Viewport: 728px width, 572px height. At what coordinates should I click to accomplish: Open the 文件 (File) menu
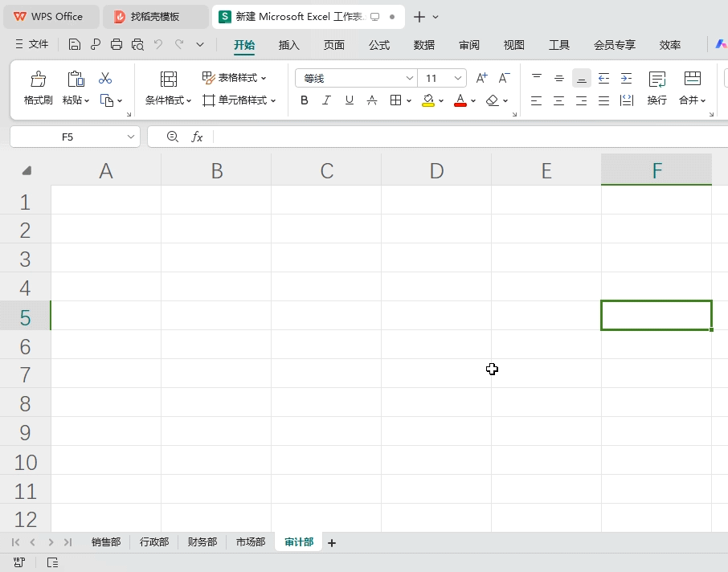click(x=31, y=44)
